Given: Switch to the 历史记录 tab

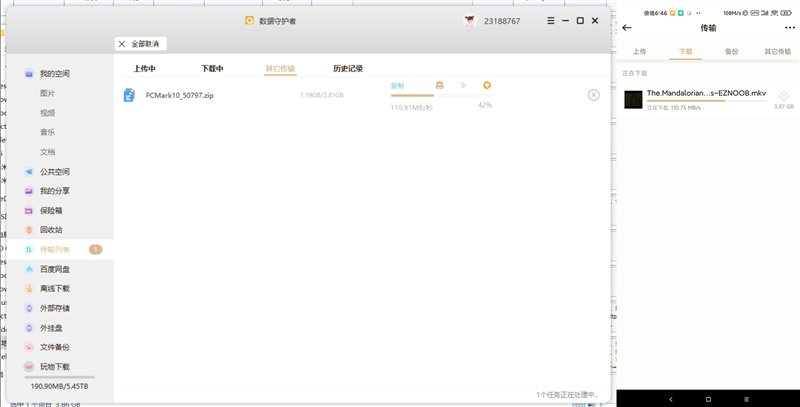Looking at the screenshot, I should (x=347, y=69).
